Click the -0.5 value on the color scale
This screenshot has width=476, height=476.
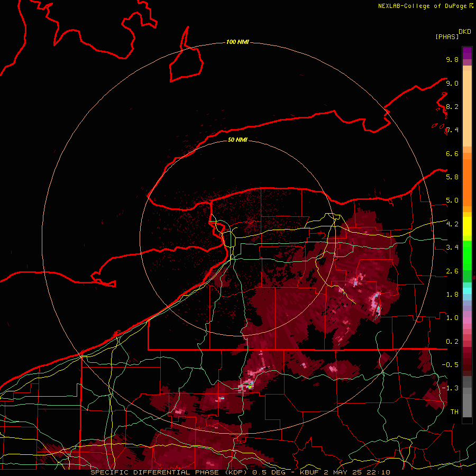coord(450,364)
